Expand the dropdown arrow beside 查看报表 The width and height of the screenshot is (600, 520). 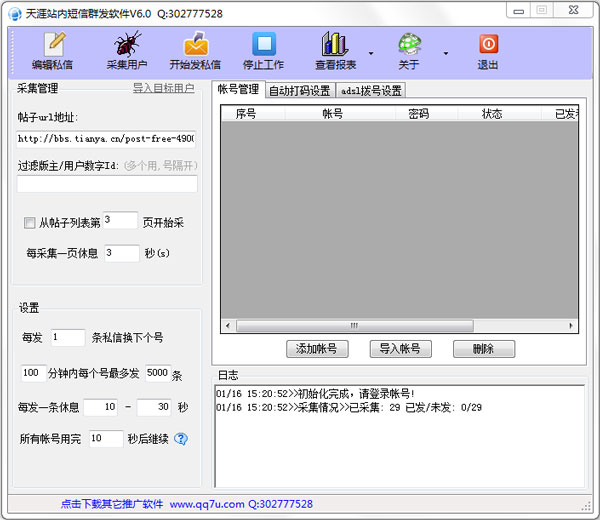coord(371,54)
